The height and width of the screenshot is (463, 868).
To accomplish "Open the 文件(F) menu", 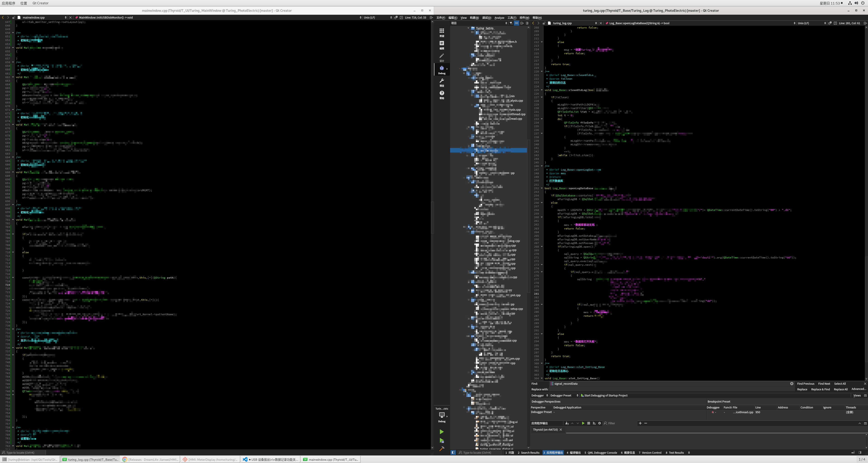I will click(440, 18).
